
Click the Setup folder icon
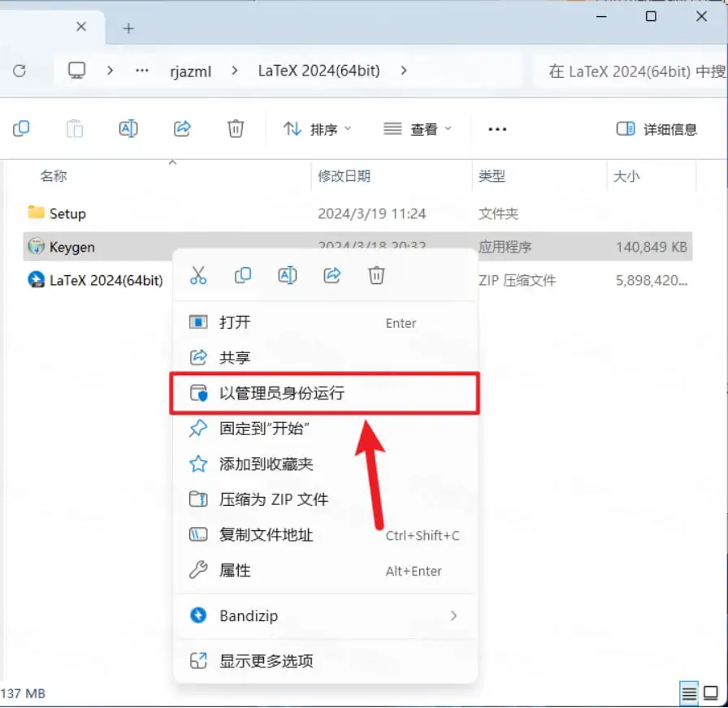tap(37, 213)
